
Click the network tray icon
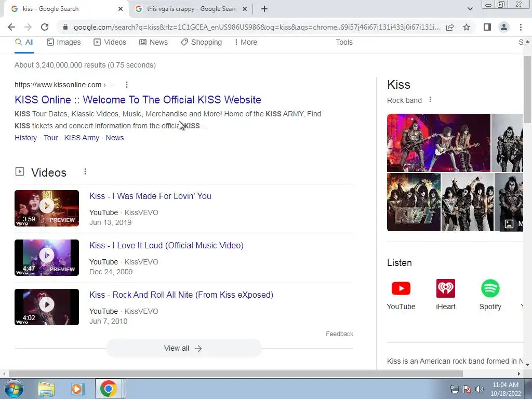pos(454,389)
